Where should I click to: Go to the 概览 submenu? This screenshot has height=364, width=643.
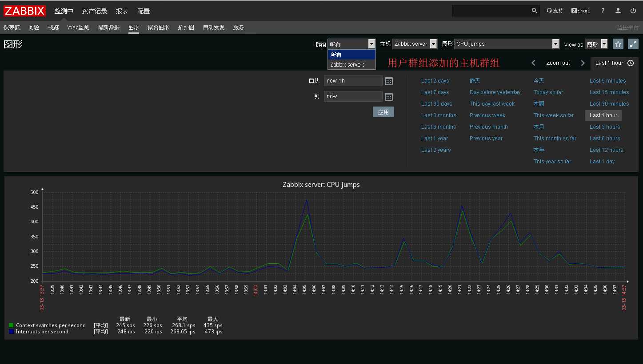(x=53, y=28)
